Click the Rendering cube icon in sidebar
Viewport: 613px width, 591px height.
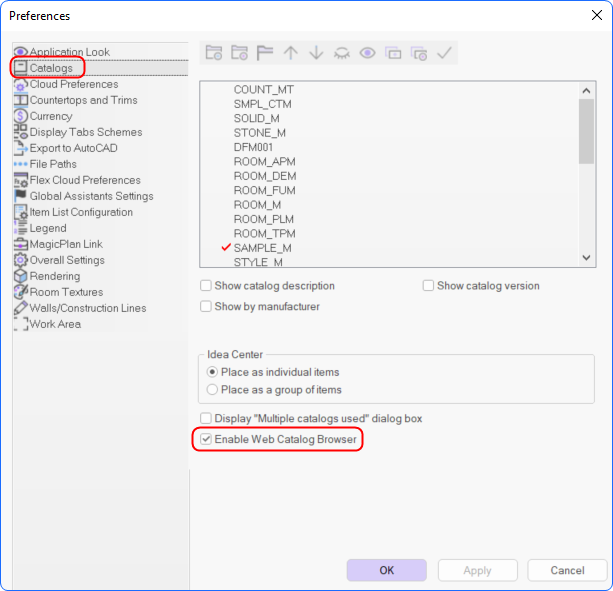click(21, 276)
